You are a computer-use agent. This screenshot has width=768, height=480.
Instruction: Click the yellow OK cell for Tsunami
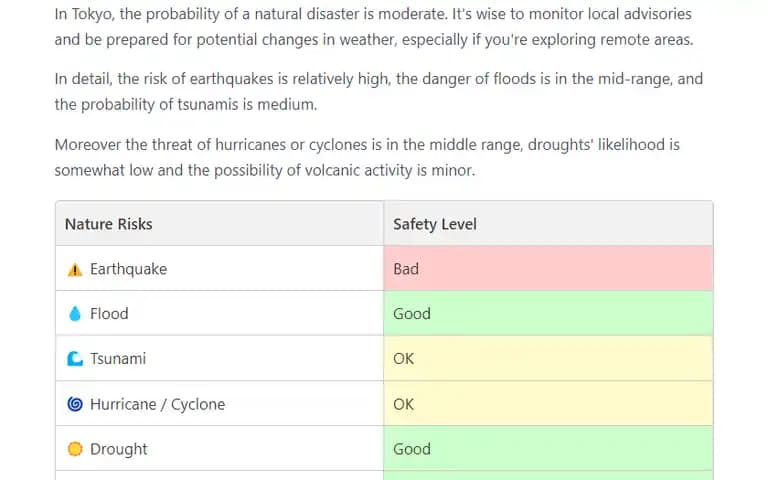coord(548,359)
